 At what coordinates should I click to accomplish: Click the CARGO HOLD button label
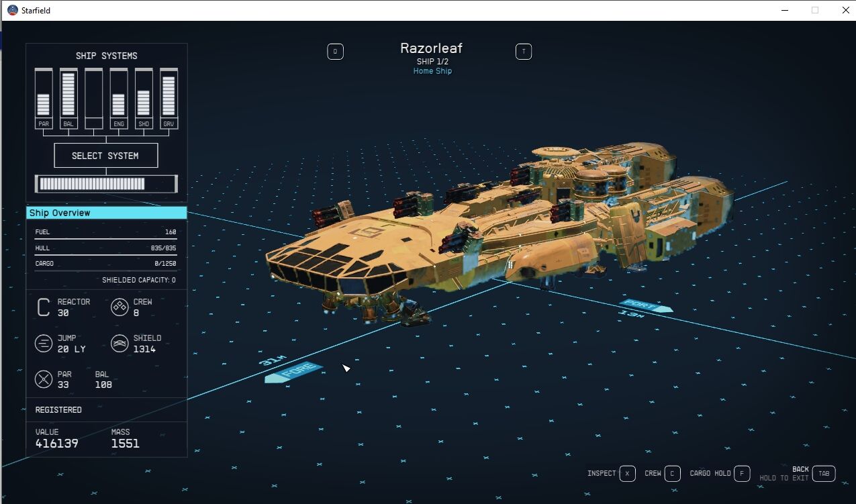tap(710, 473)
